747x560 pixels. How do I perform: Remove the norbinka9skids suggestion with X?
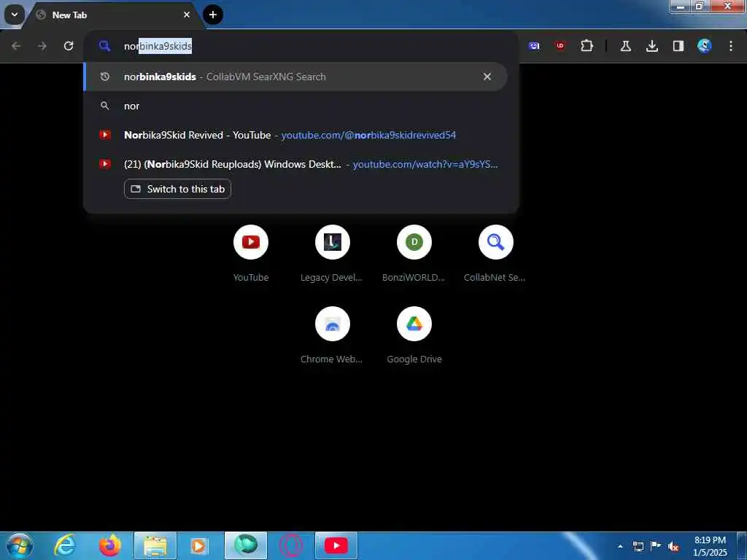487,77
